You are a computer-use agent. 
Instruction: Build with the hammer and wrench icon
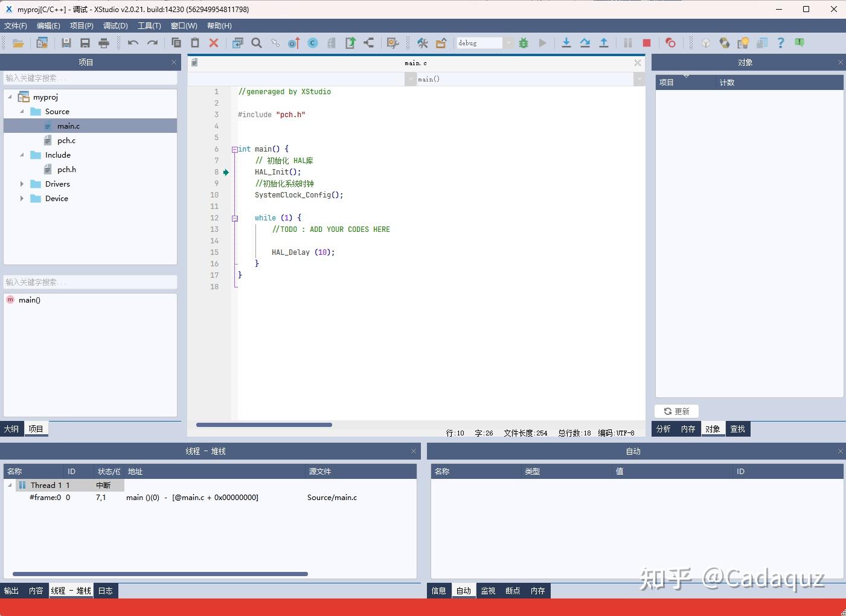point(423,43)
